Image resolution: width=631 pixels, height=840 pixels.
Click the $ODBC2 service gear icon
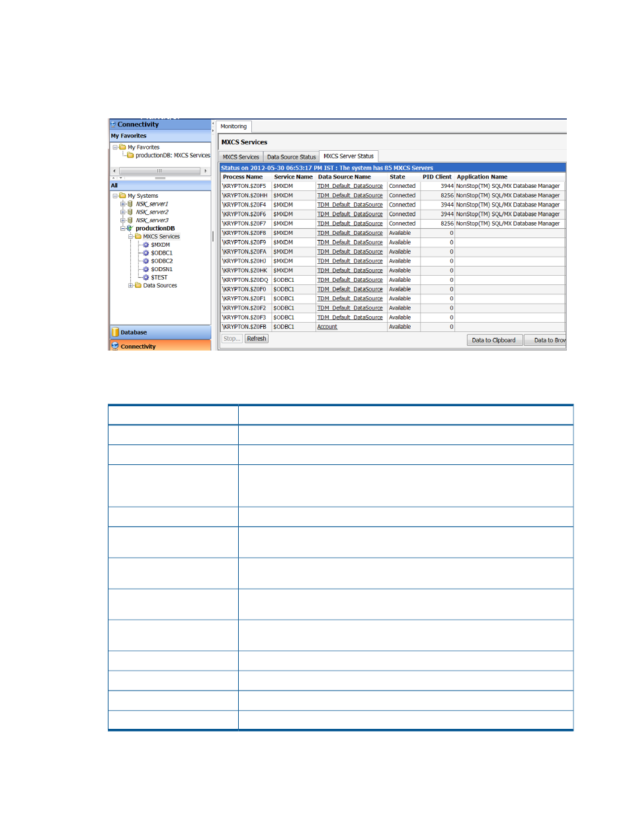tap(146, 261)
